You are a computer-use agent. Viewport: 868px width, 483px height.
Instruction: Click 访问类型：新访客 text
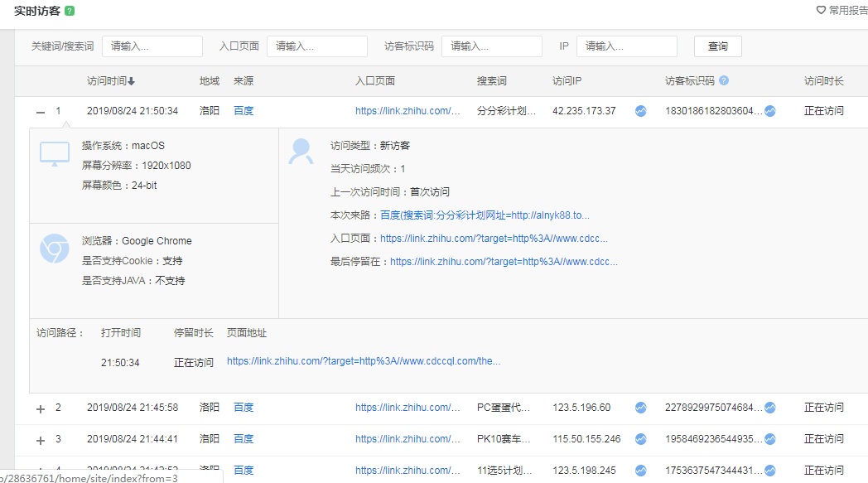coord(369,146)
